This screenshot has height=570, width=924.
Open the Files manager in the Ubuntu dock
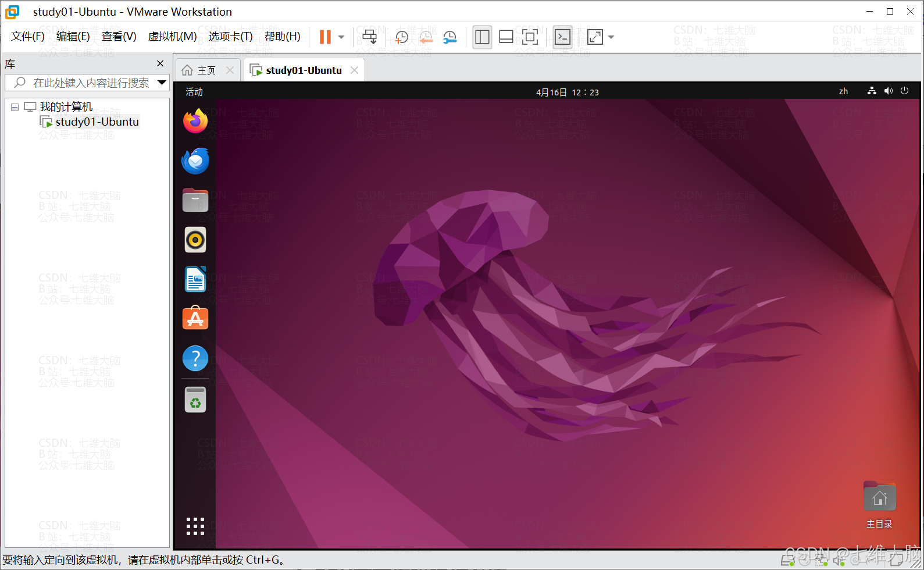coord(195,200)
